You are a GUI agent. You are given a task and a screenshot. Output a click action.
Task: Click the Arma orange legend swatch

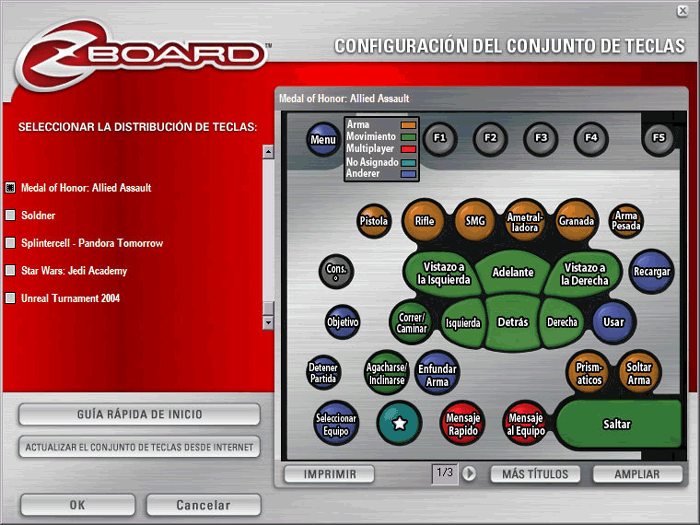point(408,125)
